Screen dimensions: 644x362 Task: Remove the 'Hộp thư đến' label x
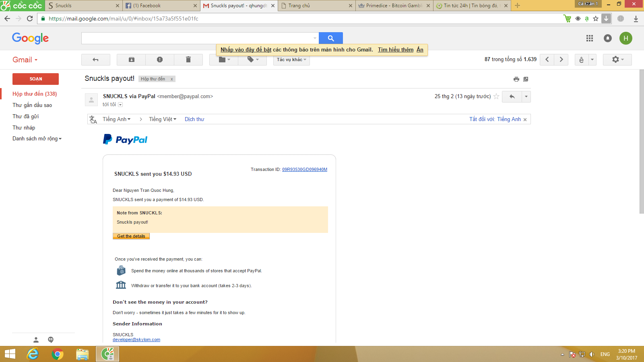(171, 79)
